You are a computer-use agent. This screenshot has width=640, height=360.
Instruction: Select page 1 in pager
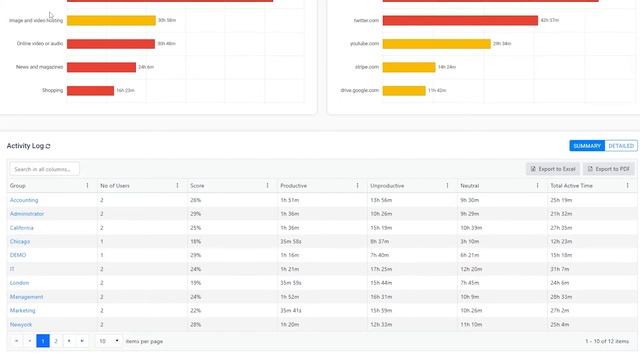43,341
